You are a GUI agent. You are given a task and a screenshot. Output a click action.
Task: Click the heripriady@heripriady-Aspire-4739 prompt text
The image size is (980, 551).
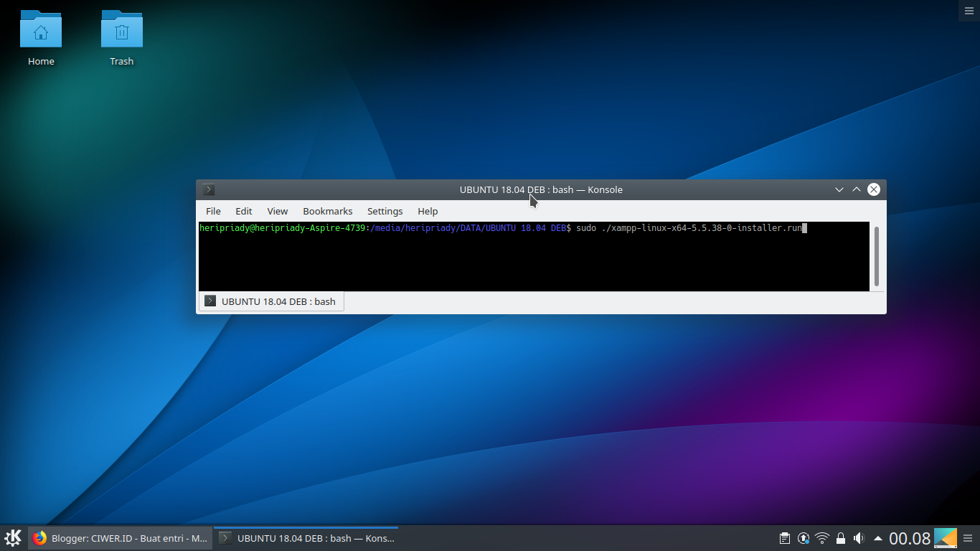(283, 228)
